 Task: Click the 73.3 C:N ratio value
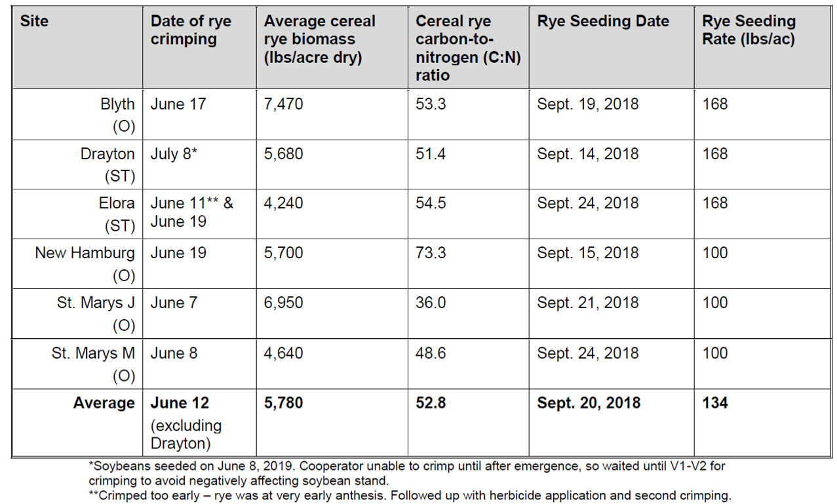[x=431, y=253]
